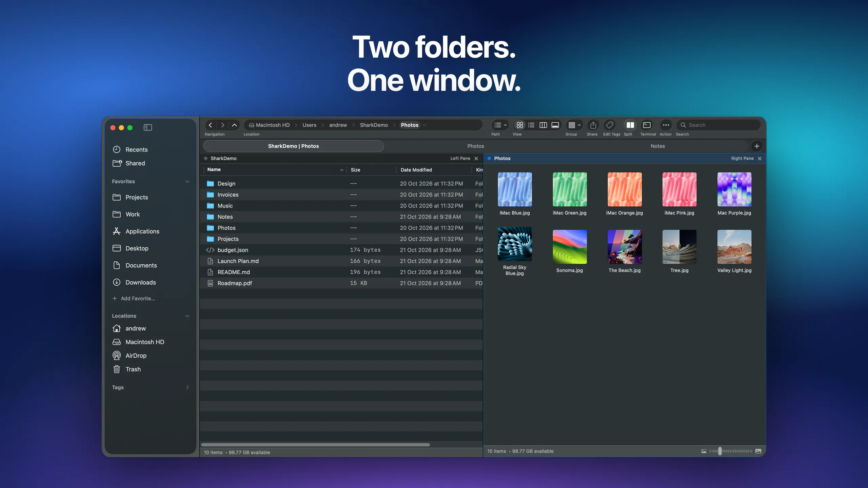Open the Photos path dropdown chevron

point(425,125)
